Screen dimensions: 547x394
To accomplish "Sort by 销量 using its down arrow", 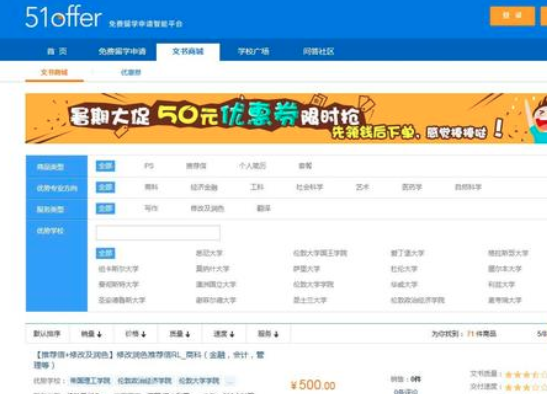I will 99,334.
